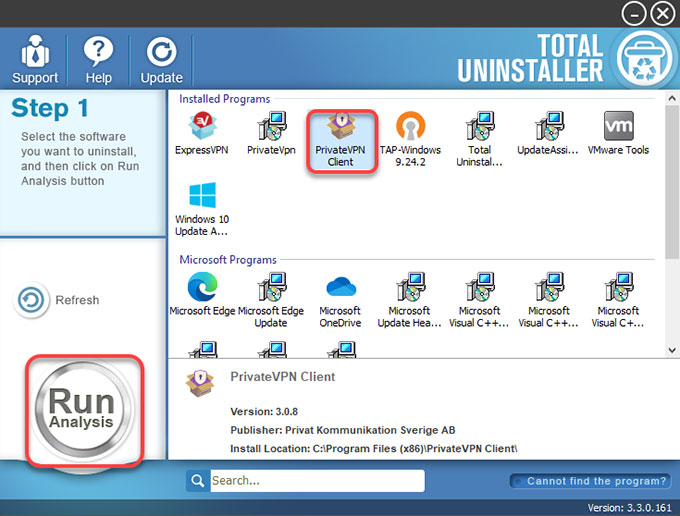Click the search magnifier icon
Viewport: 680px width, 516px height.
(x=198, y=481)
